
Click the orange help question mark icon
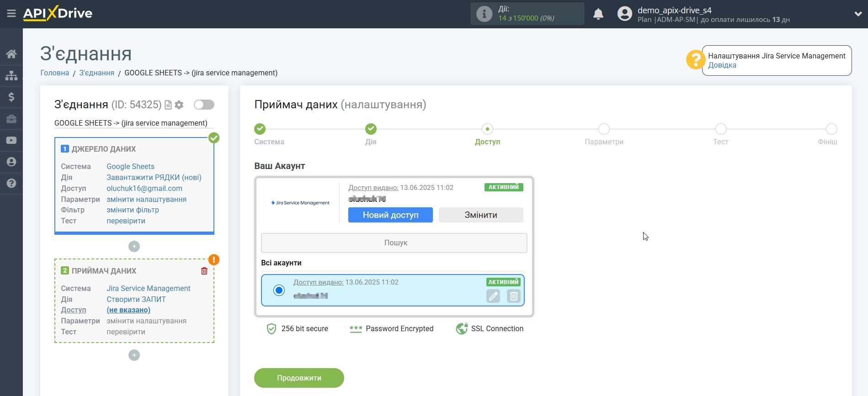tap(695, 60)
